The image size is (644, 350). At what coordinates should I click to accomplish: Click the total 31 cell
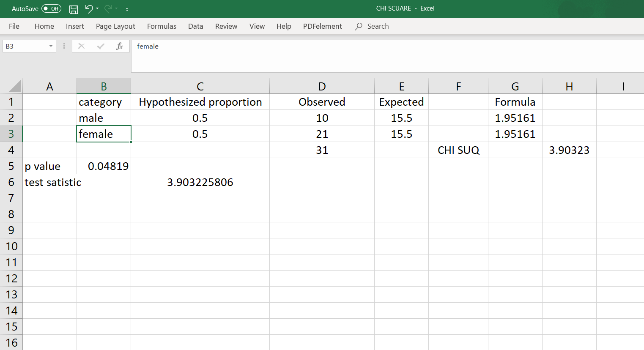coord(322,150)
